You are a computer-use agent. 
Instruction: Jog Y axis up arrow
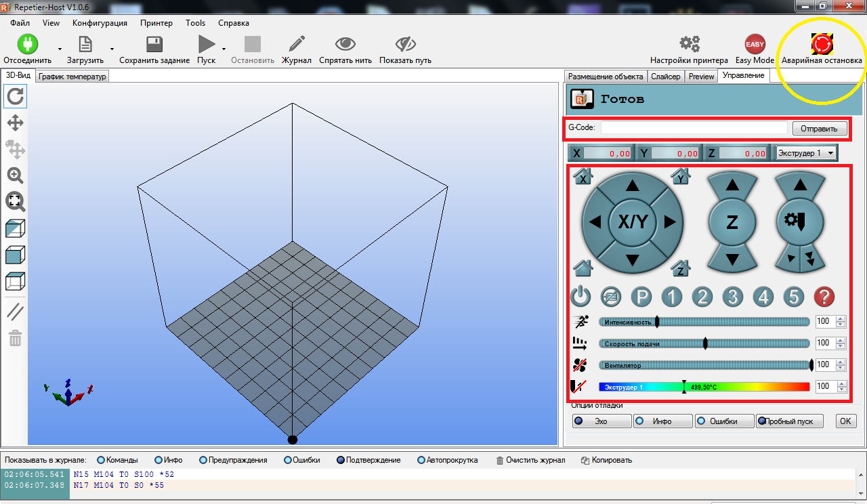(x=633, y=184)
